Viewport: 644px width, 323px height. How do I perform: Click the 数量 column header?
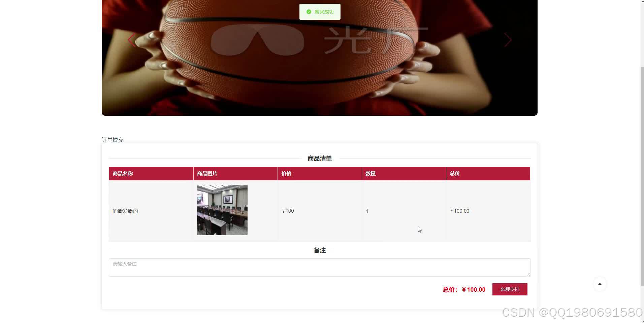coord(404,174)
